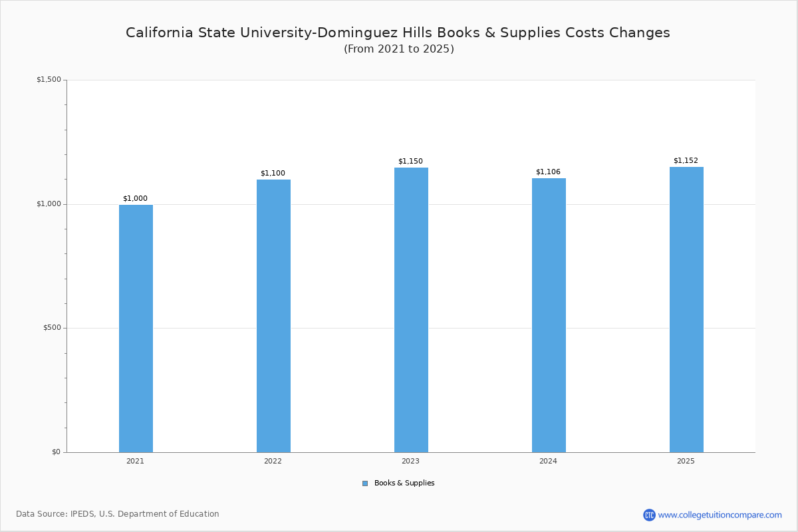Select the 2024 bar
Viewport: 798px width, 532px height.
coord(549,315)
